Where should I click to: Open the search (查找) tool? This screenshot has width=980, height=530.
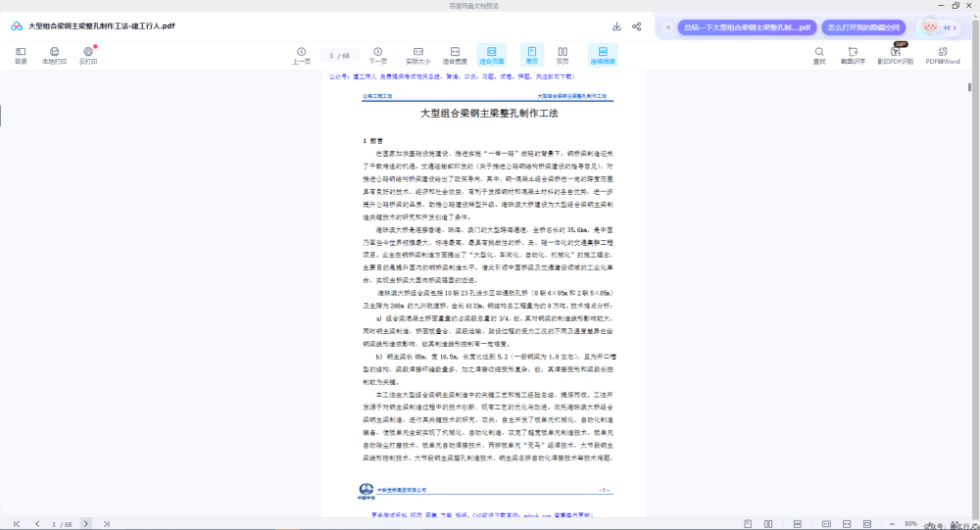(818, 56)
